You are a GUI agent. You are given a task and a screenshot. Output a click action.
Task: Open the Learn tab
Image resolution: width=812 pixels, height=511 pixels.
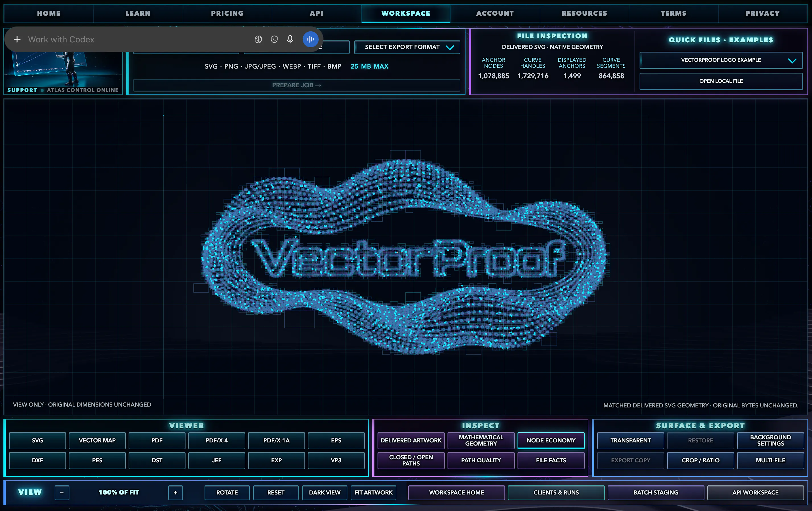pos(138,13)
